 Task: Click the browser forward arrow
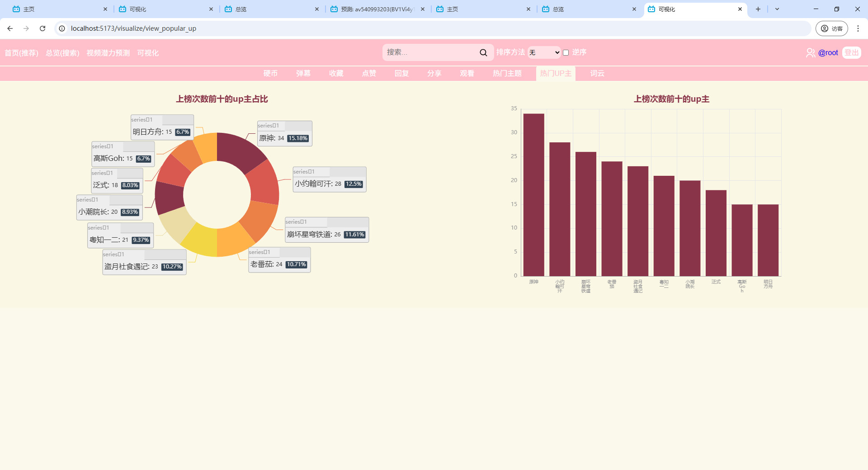click(x=26, y=28)
